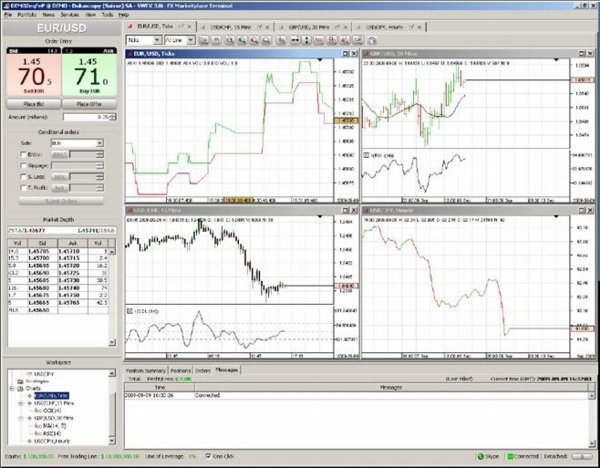Click the Strategies icon in Workspace tree
Screen dimensions: 600x468
20,381
